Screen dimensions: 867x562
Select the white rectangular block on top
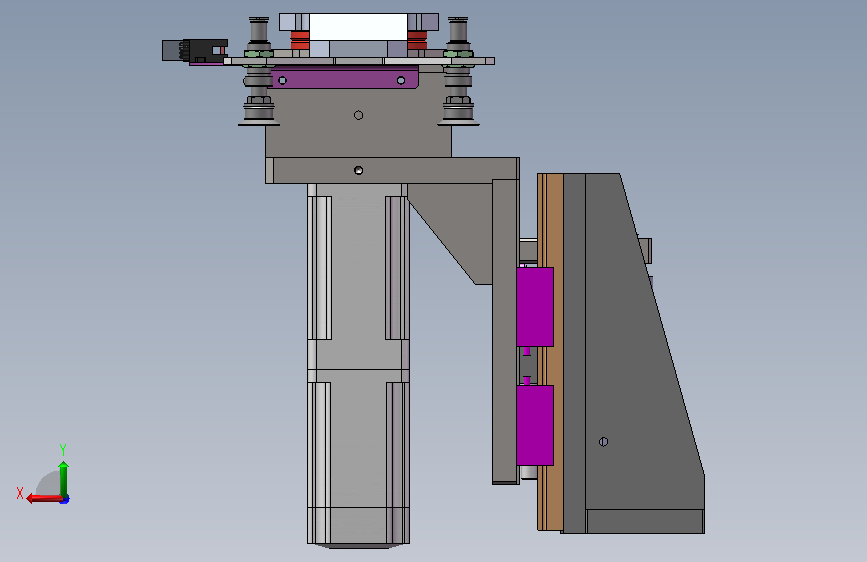[x=358, y=28]
